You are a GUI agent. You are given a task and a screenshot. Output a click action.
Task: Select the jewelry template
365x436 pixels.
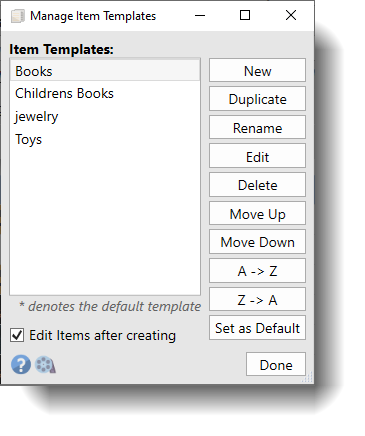tap(105, 116)
